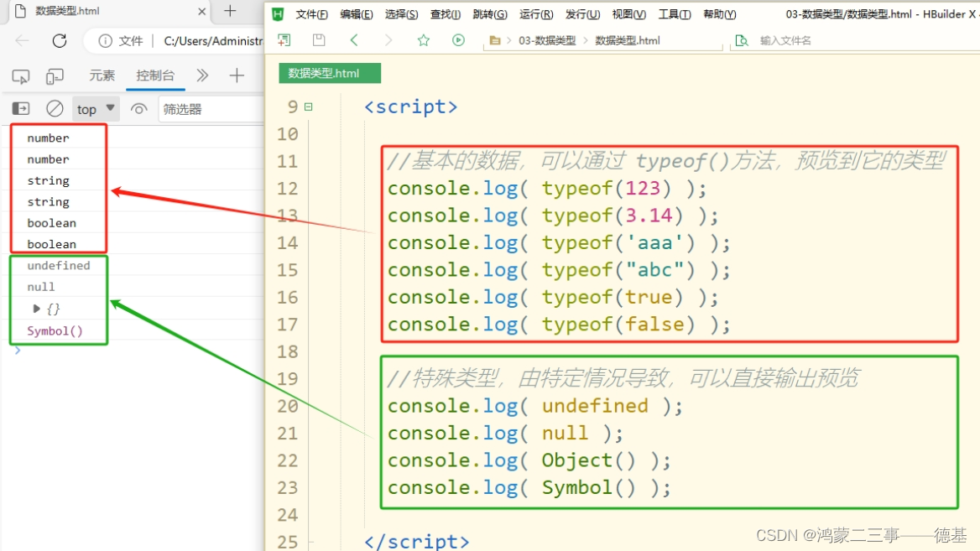Image resolution: width=980 pixels, height=551 pixels.
Task: Click Object() code on line 22
Action: coord(588,460)
